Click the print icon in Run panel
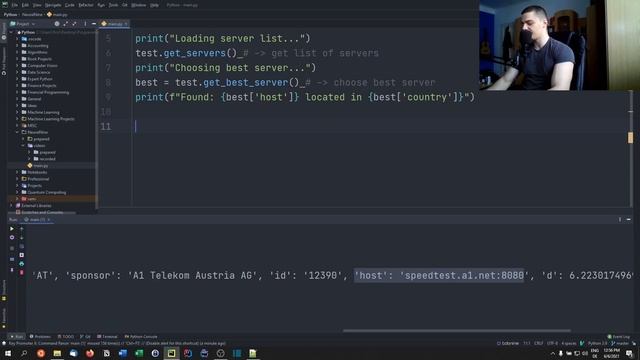 click(x=22, y=264)
